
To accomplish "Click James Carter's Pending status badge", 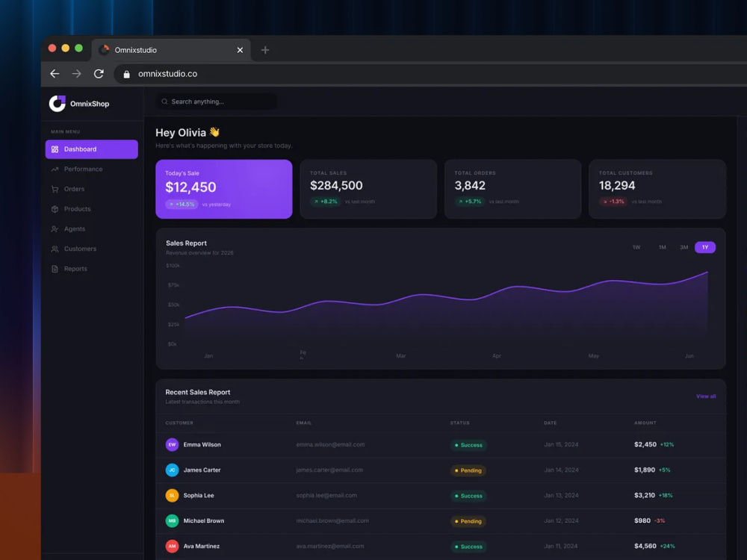I will click(x=468, y=470).
